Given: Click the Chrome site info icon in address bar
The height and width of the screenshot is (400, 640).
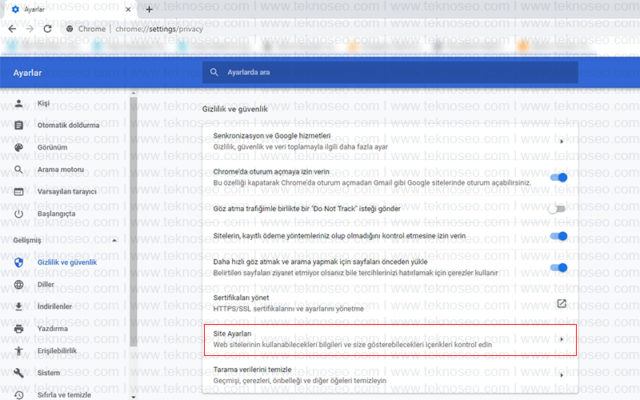Looking at the screenshot, I should [70, 29].
